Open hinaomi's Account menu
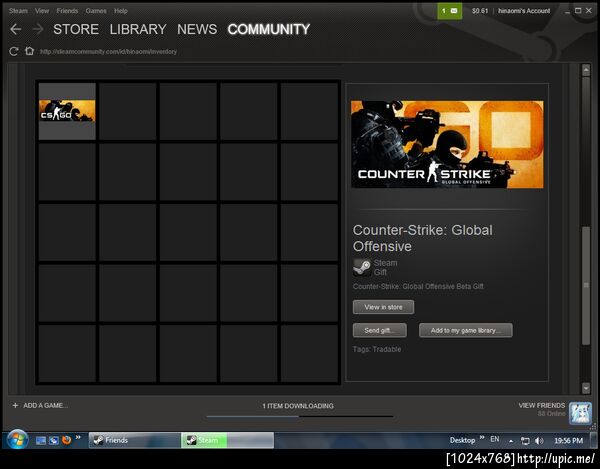The height and width of the screenshot is (469, 600). coord(524,11)
